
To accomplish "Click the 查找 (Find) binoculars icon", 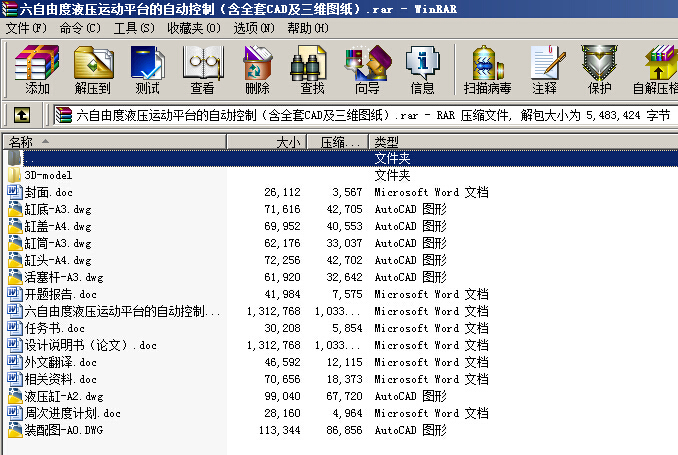I will point(307,63).
